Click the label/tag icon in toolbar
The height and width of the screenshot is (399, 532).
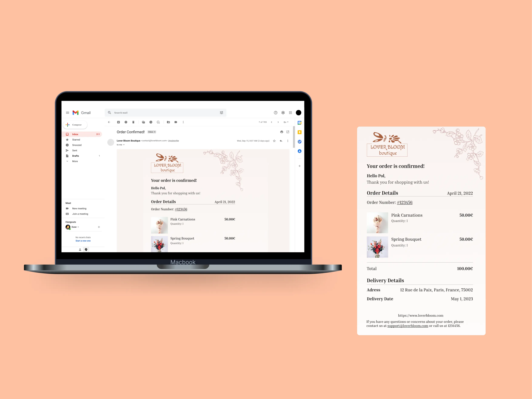(x=176, y=122)
